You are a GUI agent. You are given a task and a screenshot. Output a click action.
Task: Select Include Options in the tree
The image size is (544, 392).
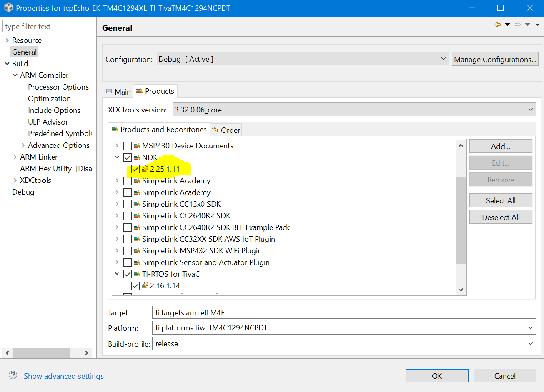coord(54,110)
